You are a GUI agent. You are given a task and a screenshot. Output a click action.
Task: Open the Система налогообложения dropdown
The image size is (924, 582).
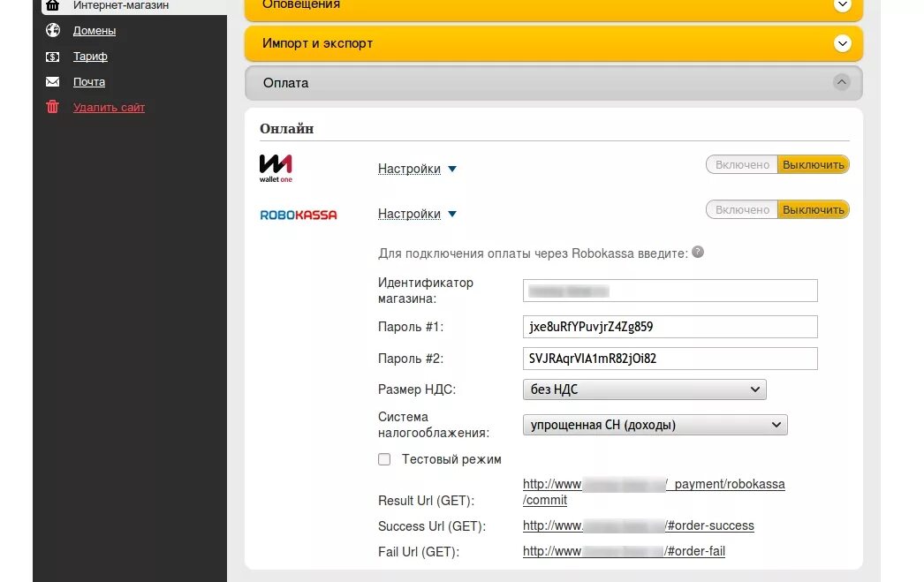click(655, 424)
